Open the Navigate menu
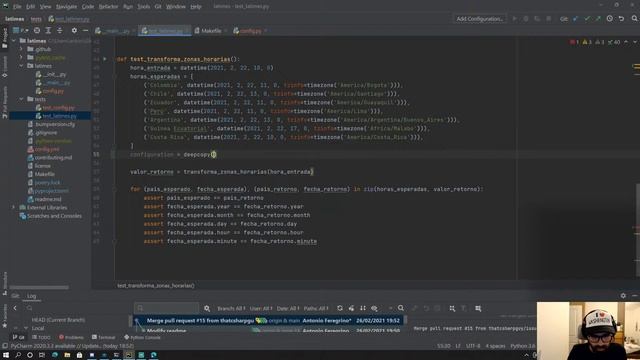Image resolution: width=640 pixels, height=360 pixels. tap(66, 7)
